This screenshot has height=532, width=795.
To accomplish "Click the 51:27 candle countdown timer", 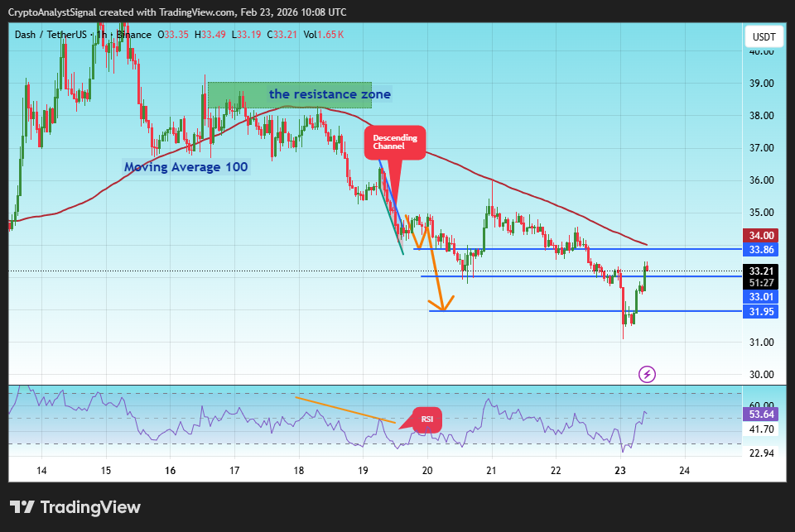I will pos(762,283).
